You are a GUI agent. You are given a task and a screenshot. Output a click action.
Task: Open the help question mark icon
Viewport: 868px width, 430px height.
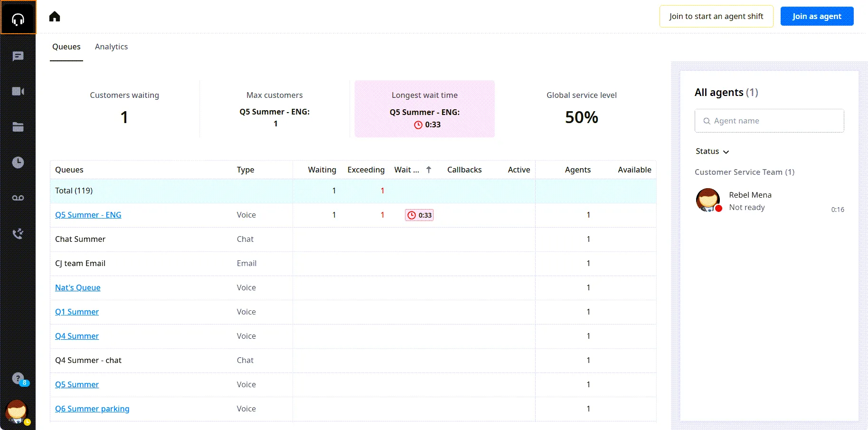click(x=18, y=379)
